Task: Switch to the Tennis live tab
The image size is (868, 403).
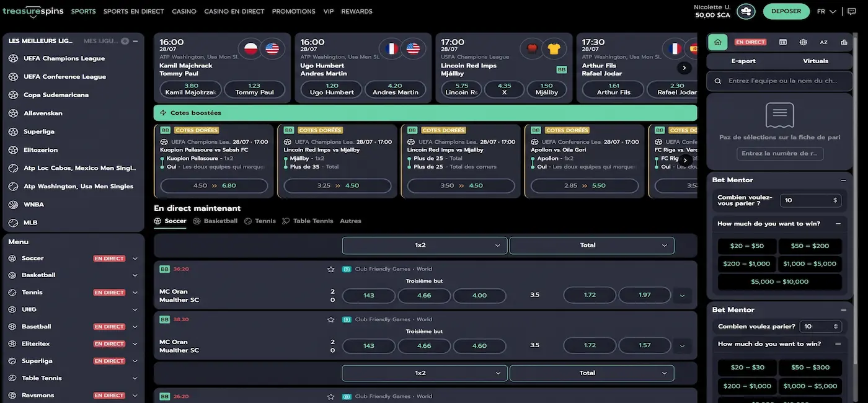Action: click(x=260, y=221)
